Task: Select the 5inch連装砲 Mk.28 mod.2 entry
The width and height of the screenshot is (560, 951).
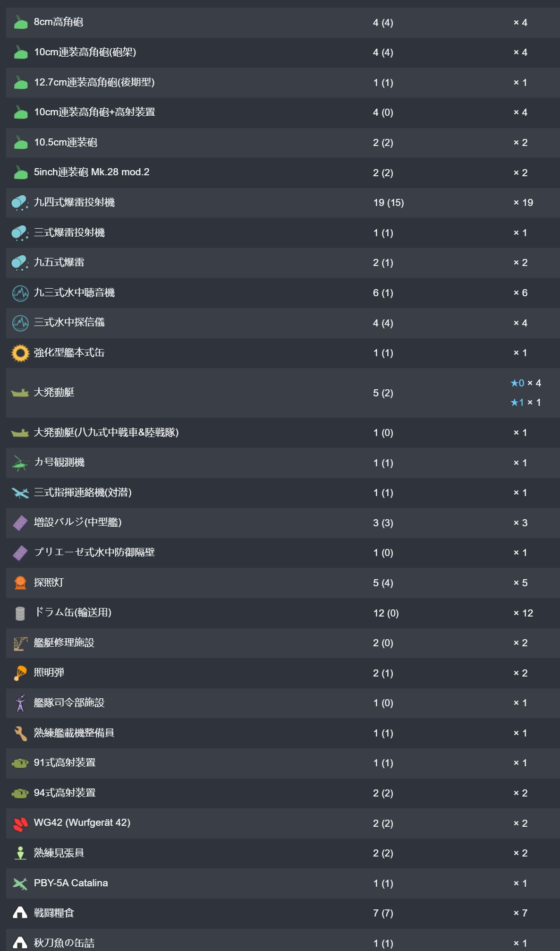Action: tap(92, 172)
